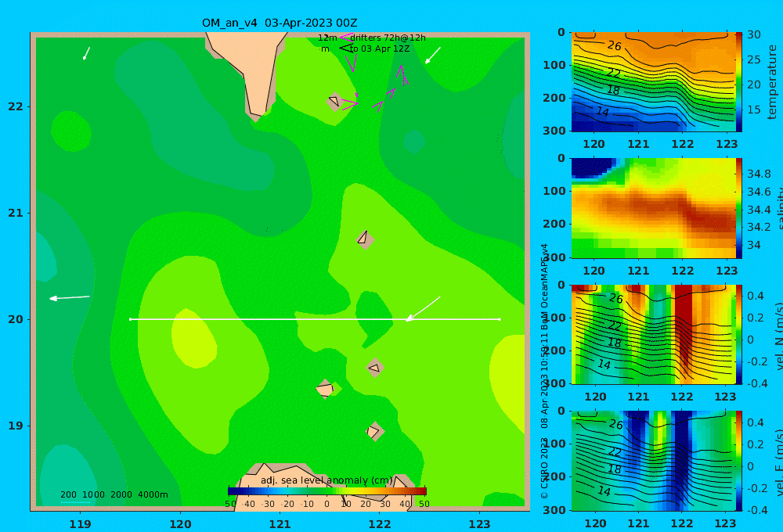The height and width of the screenshot is (532, 783).
Task: Select the 'drifters 72h@12h' legend text
Action: 388,38
